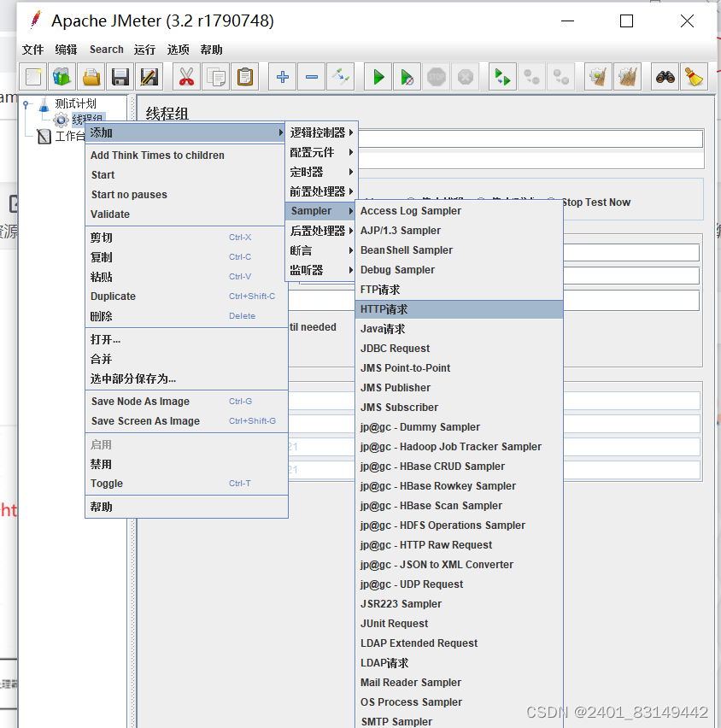Image resolution: width=721 pixels, height=728 pixels.
Task: Click the binoculars Search icon
Action: pos(665,77)
